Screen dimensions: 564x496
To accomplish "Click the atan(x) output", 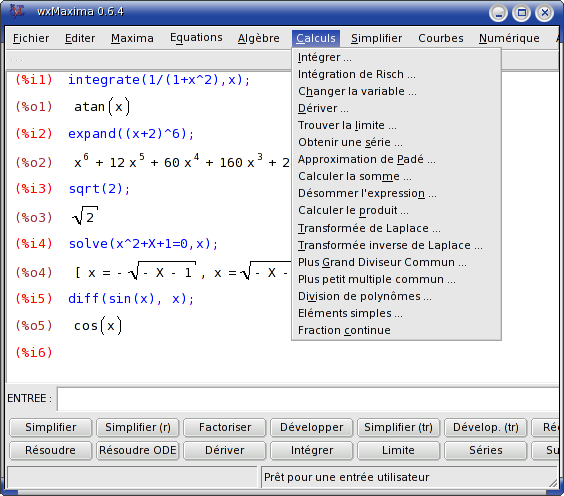I will (x=101, y=107).
